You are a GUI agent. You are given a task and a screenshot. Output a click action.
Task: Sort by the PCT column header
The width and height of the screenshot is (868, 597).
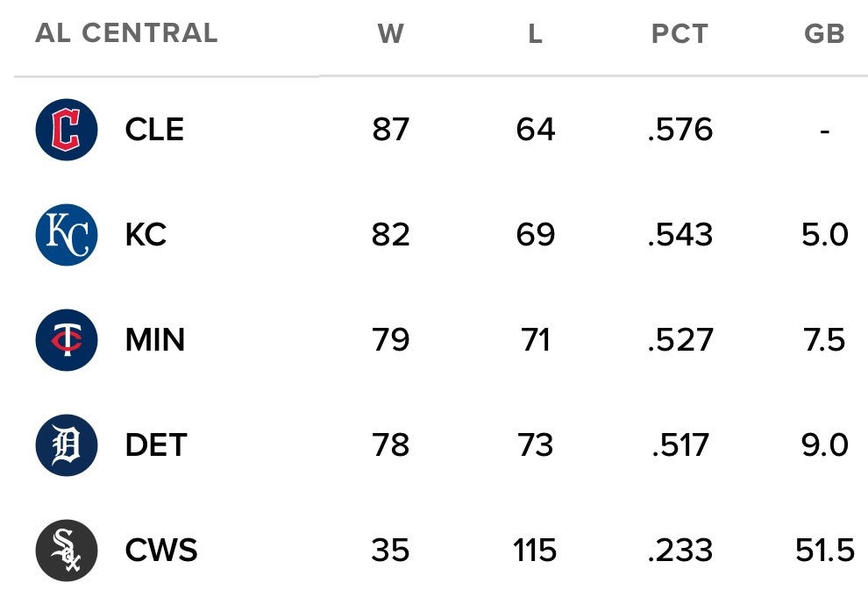click(x=679, y=33)
